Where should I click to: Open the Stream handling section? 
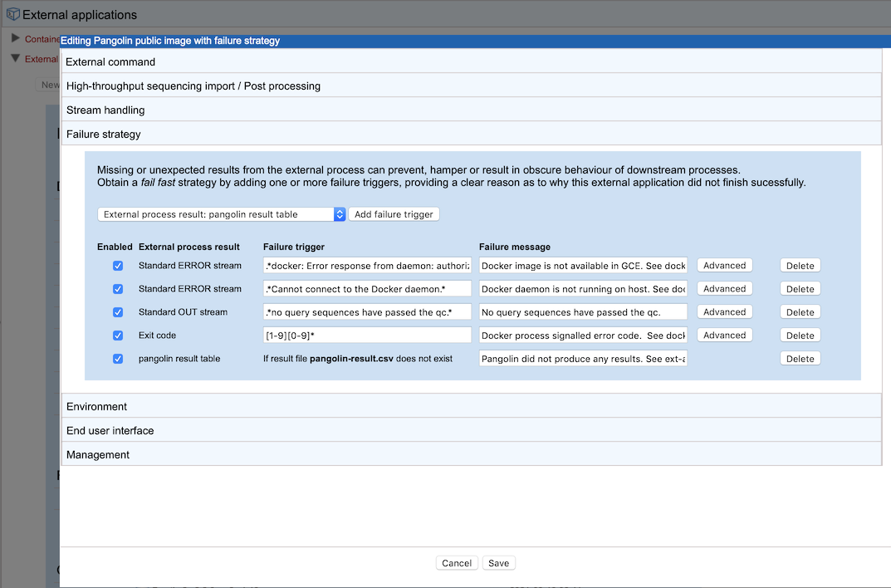[105, 110]
